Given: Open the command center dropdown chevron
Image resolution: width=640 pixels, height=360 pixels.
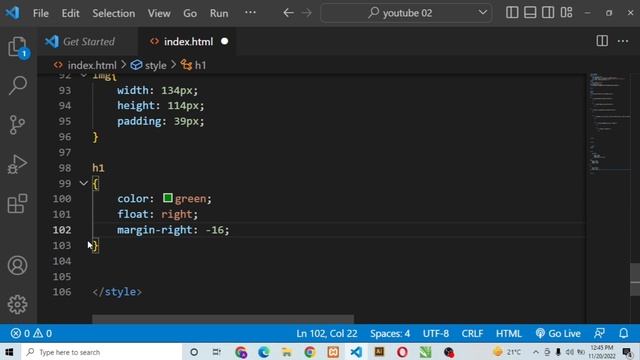Looking at the screenshot, I should pyautogui.click(x=482, y=13).
